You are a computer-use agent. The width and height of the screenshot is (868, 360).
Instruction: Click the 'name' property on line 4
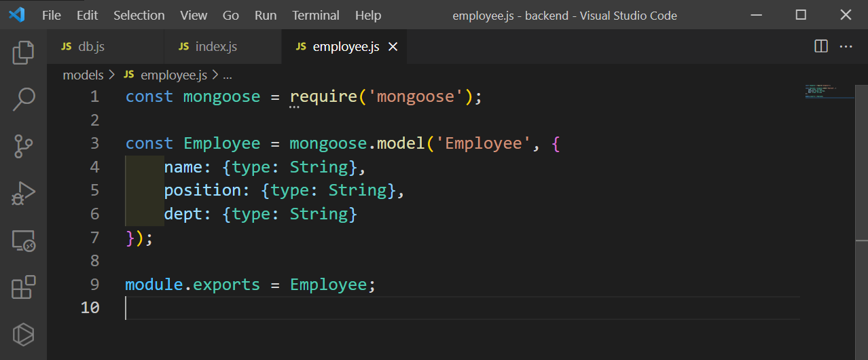click(183, 167)
